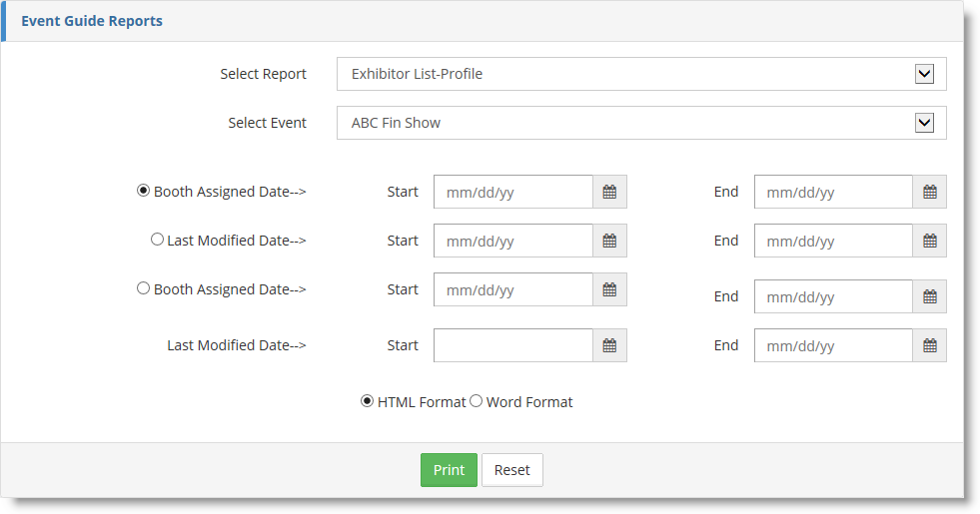Open End calendar in the Last Modified radio row
980x514 pixels.
(x=929, y=241)
